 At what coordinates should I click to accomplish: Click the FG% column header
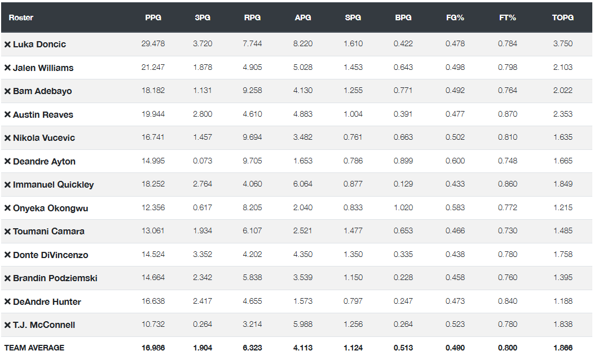click(x=455, y=17)
